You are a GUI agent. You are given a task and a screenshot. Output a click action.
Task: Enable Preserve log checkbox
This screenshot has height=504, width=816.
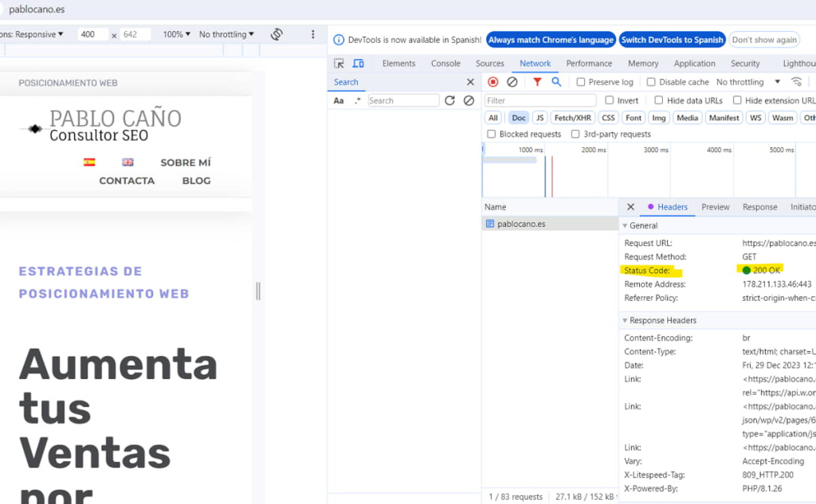[581, 82]
